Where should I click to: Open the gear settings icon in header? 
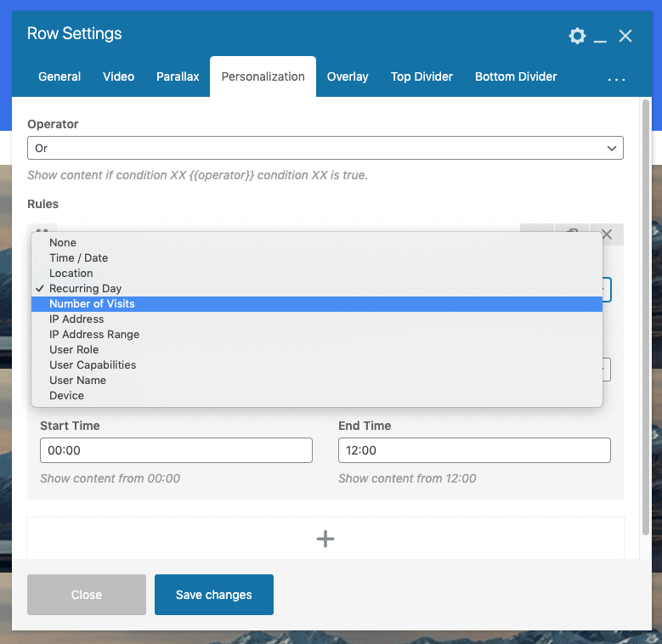[577, 36]
